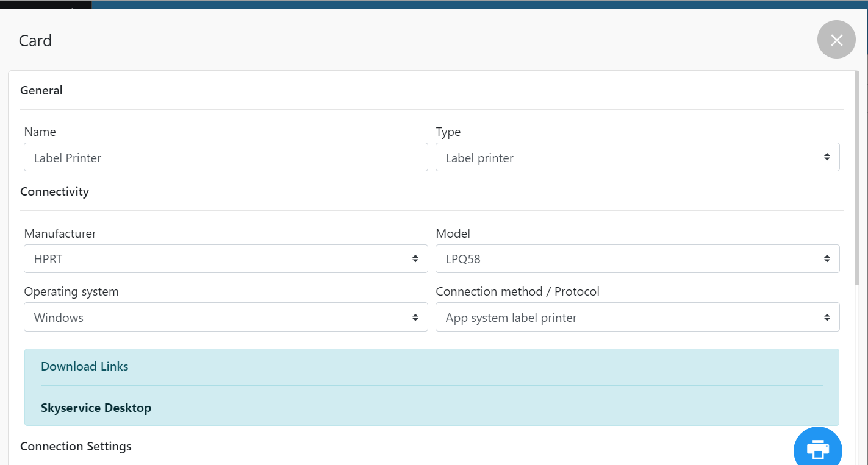Click the up-down arrows on Connection method field
868x465 pixels.
[827, 318]
